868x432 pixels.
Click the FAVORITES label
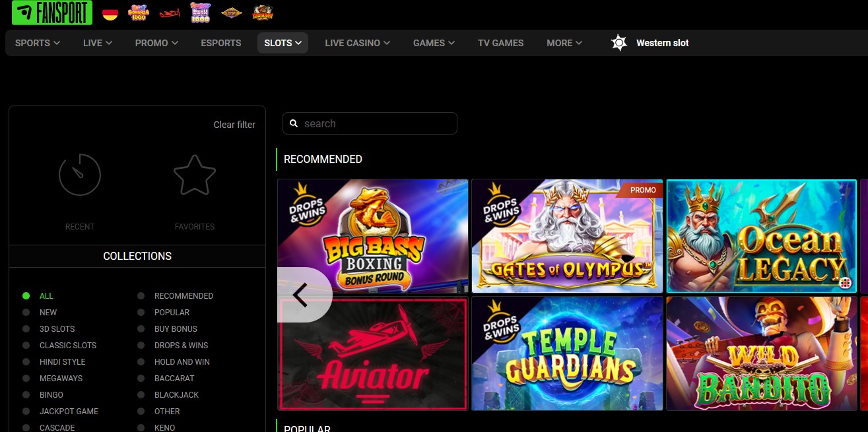pos(195,227)
